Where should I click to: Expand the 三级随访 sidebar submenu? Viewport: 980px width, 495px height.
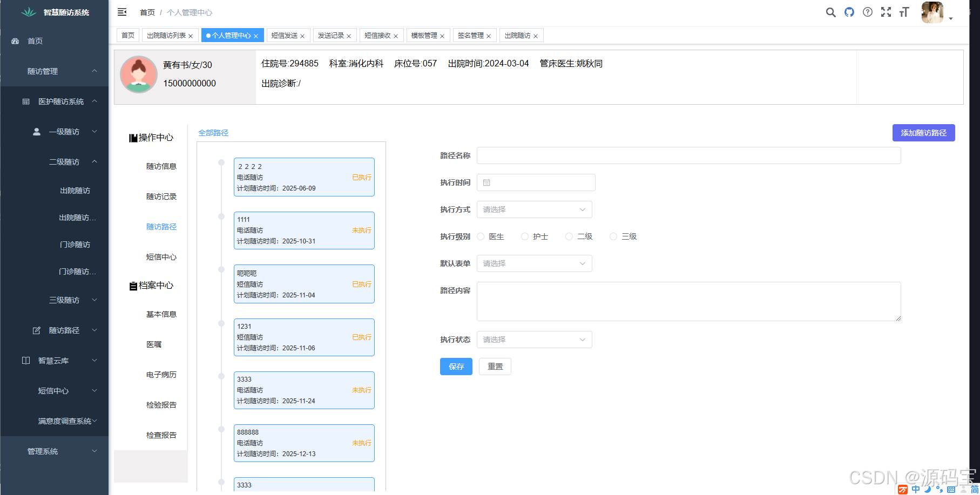[54, 300]
